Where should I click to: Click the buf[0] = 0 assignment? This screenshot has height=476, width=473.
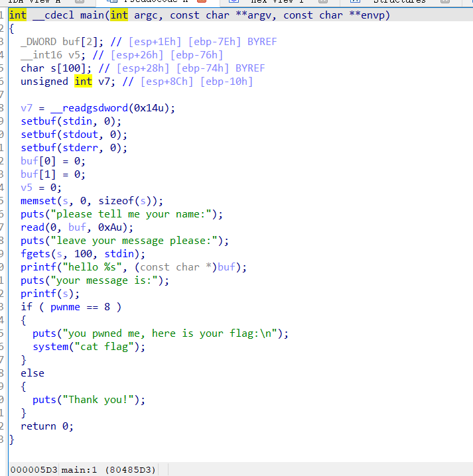click(x=53, y=161)
